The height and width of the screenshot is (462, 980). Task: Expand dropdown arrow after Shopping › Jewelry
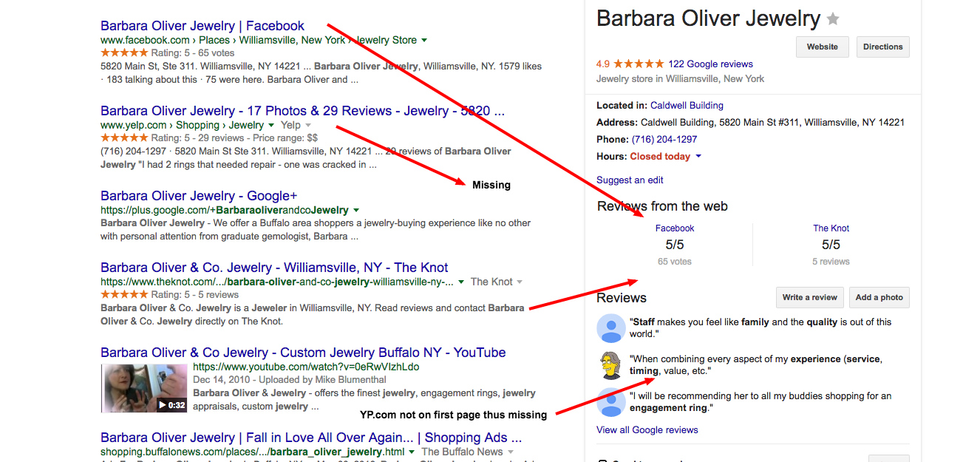coord(271,126)
